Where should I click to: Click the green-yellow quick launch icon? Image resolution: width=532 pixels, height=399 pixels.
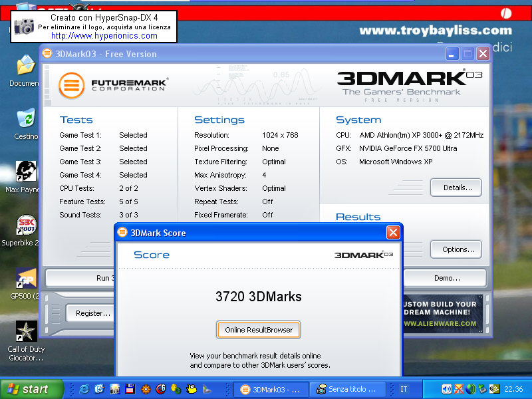(176, 389)
